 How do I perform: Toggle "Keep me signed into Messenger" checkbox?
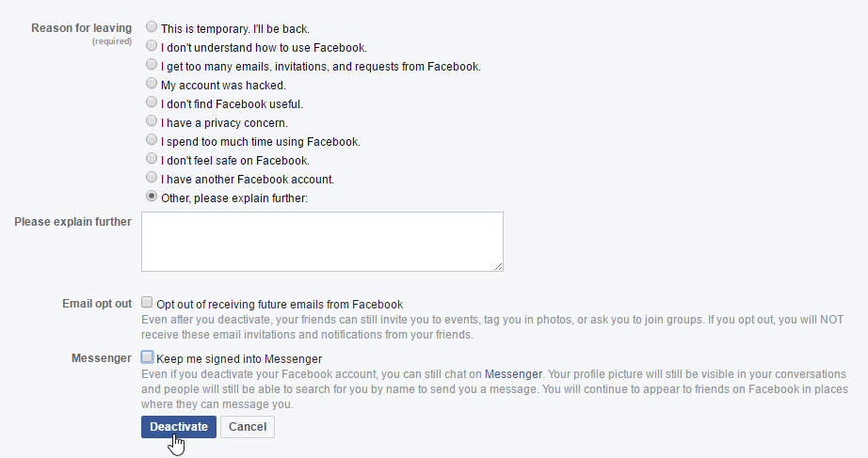pos(148,357)
